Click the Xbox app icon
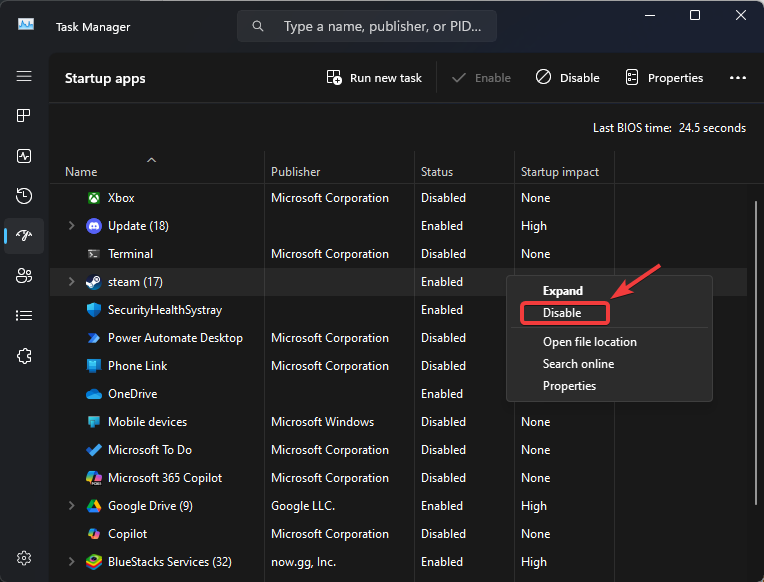The height and width of the screenshot is (582, 764). tap(94, 198)
